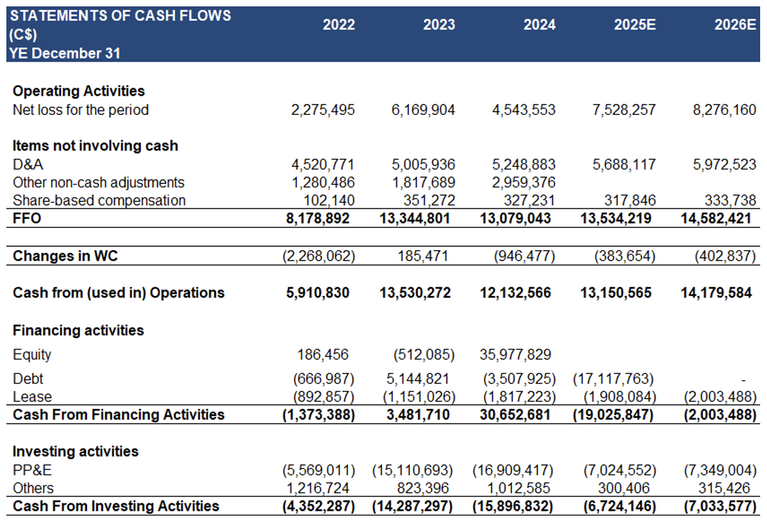Select net loss value 6,169,904
Viewport: 767px width, 532px height.
pos(423,109)
